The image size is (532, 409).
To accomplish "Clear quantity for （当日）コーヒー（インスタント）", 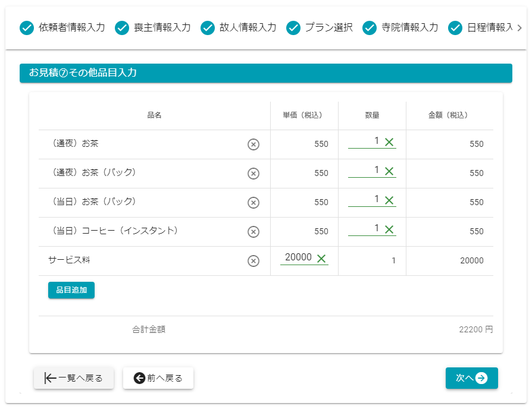I will (389, 229).
